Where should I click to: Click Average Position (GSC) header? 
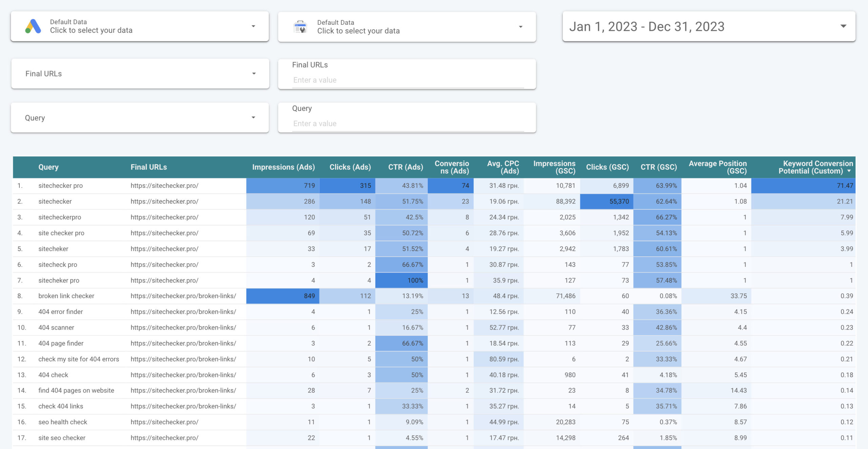(x=717, y=167)
